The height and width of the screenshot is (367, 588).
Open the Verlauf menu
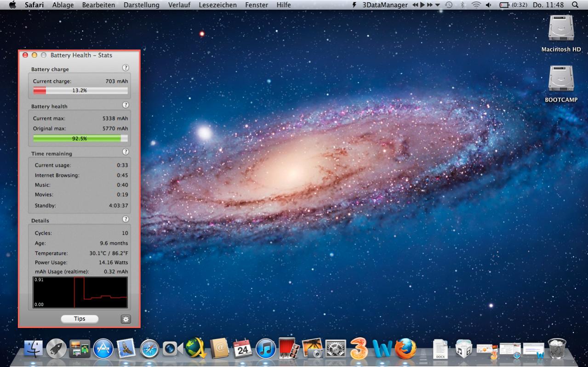179,5
